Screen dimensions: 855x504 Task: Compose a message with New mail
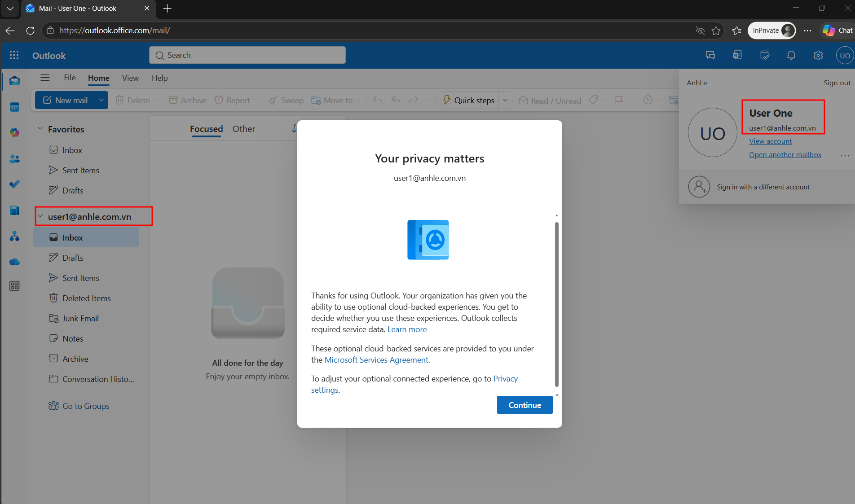coord(66,100)
